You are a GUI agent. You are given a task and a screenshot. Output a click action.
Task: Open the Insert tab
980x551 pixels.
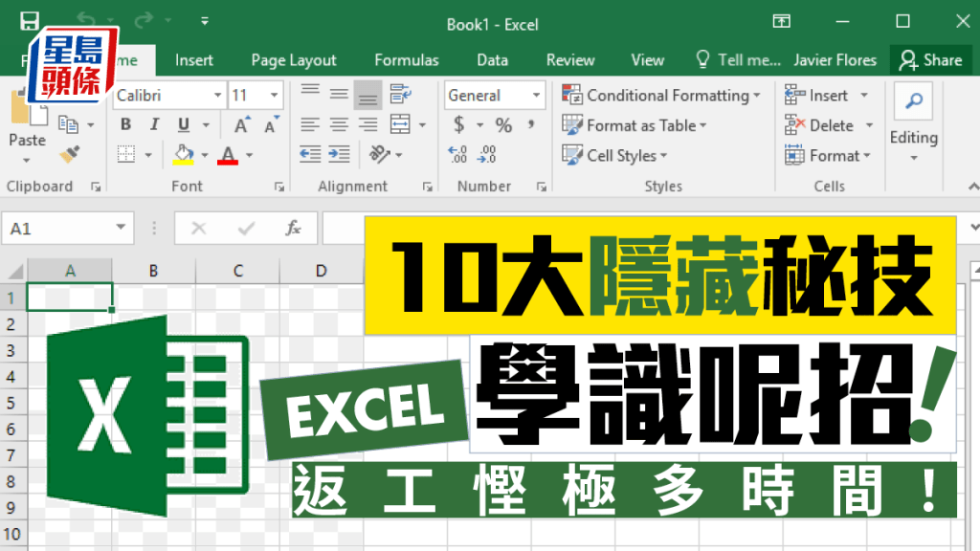click(193, 60)
